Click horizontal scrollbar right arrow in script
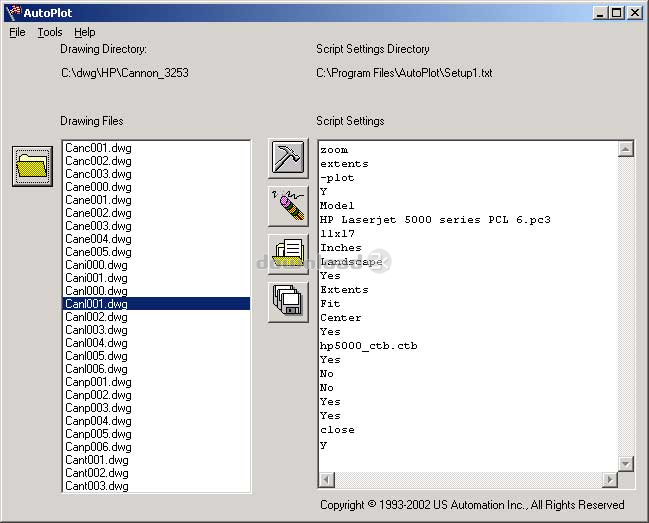Viewport: 649px width, 523px height. click(611, 479)
